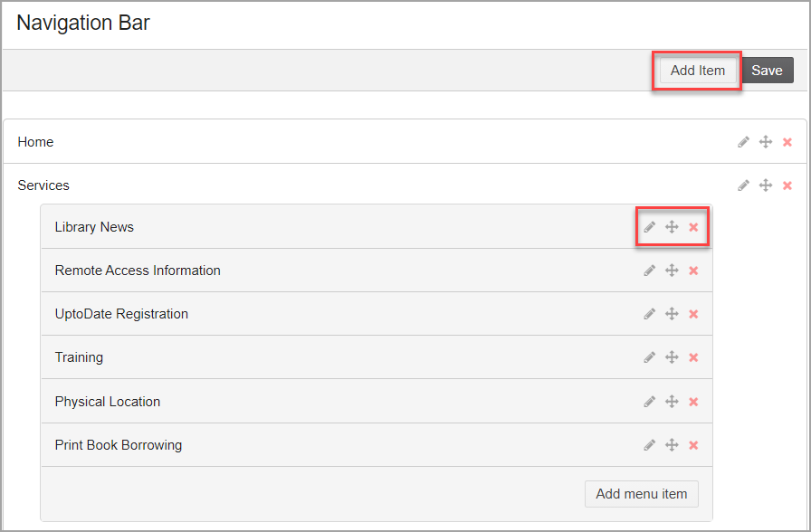
Task: Delete the Home navigation item
Action: click(x=787, y=142)
